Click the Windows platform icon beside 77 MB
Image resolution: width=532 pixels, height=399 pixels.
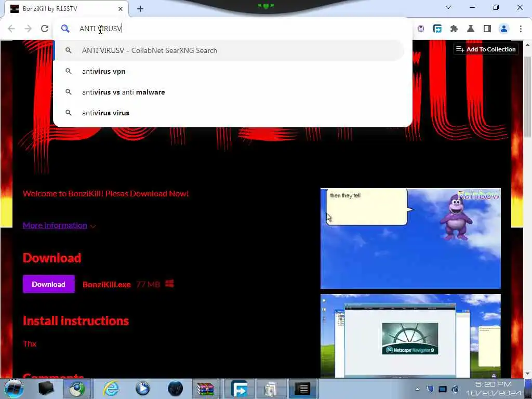pyautogui.click(x=169, y=284)
